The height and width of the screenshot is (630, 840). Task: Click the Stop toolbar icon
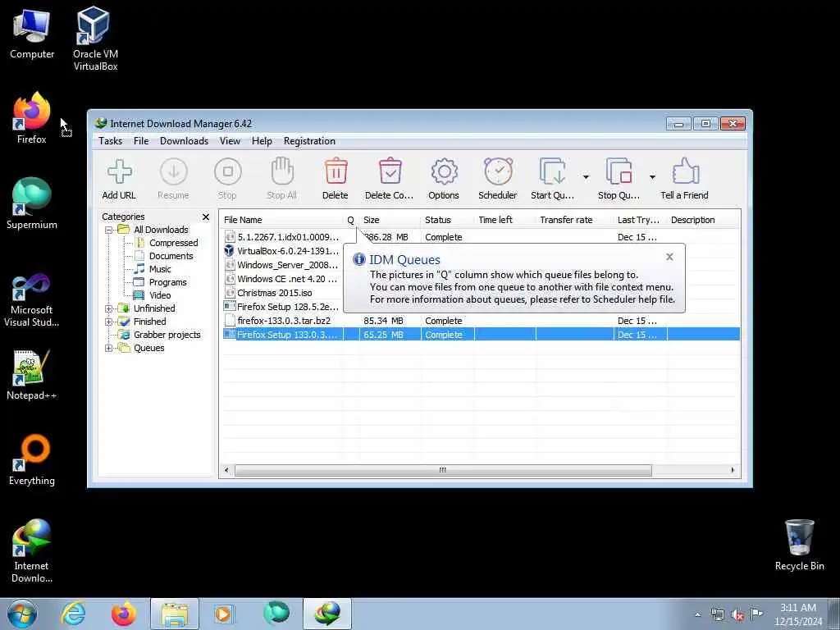(x=228, y=172)
